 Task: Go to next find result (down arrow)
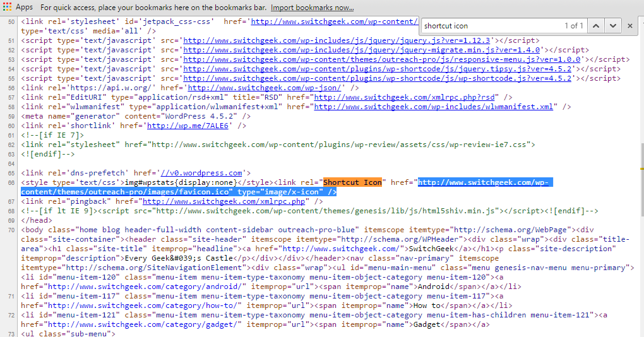click(613, 26)
